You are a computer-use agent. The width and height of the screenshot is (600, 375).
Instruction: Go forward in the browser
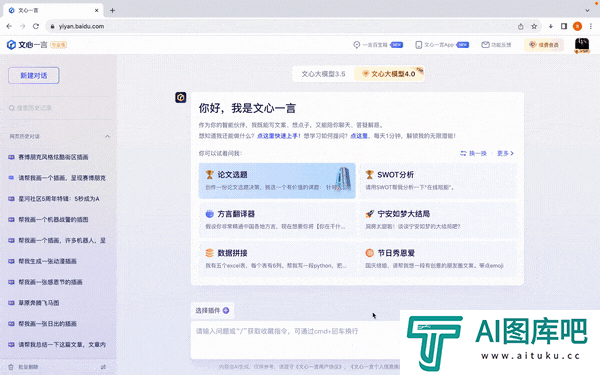click(23, 26)
